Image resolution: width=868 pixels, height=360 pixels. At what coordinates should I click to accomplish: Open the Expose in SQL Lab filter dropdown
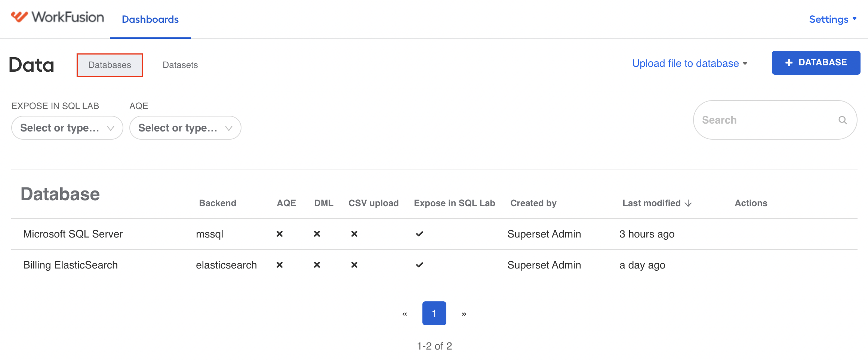point(67,128)
